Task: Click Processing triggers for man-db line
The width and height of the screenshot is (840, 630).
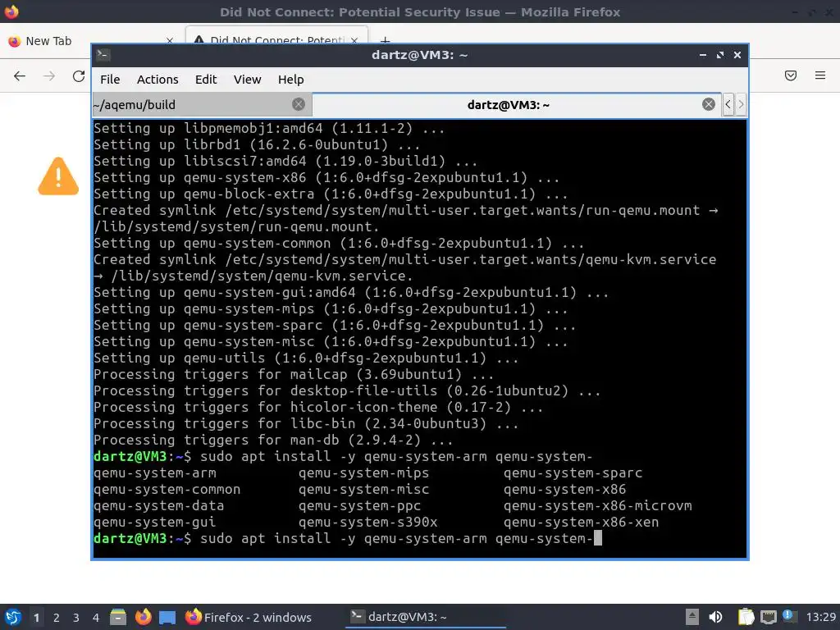Action: click(x=273, y=441)
